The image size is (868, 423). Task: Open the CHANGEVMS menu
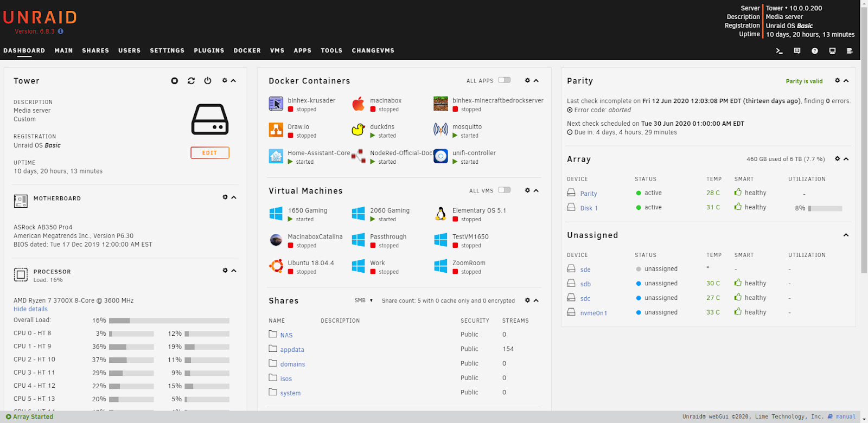[373, 50]
